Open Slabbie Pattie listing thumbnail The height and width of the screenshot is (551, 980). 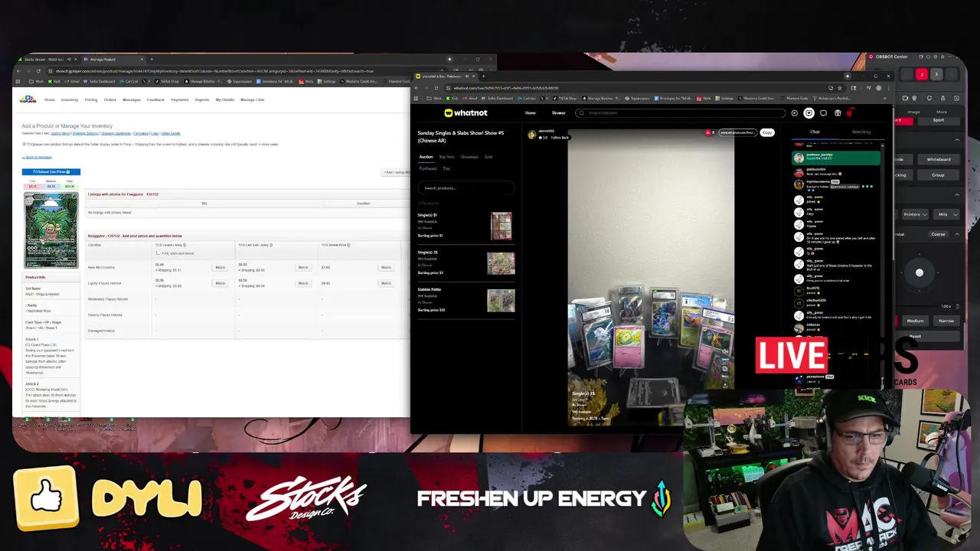coord(501,300)
